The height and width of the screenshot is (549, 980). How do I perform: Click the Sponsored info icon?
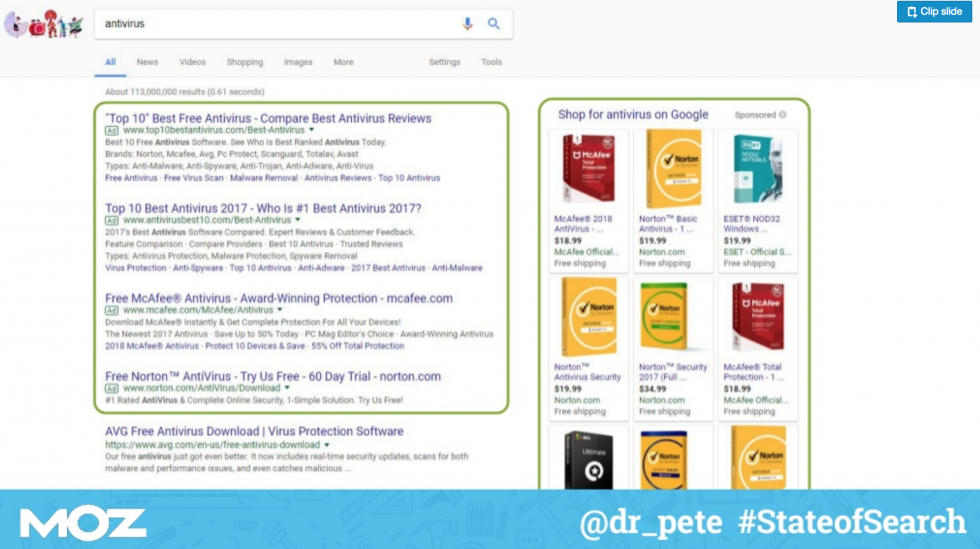(782, 115)
